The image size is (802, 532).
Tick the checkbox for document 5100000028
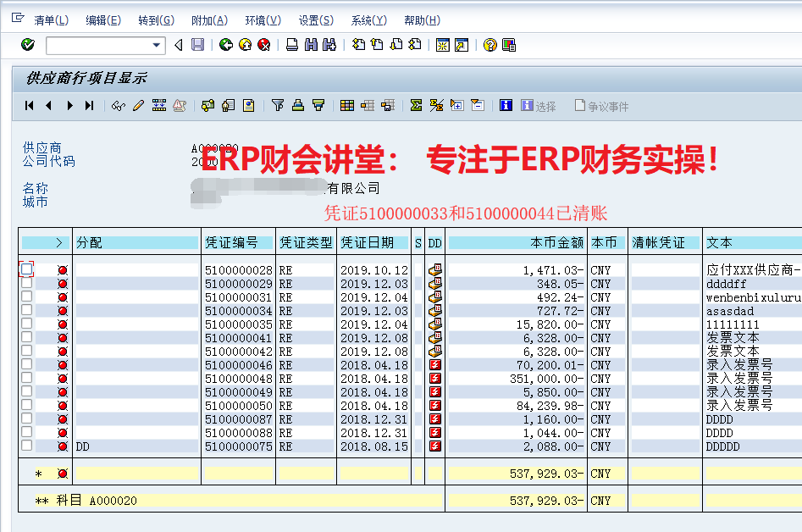(x=27, y=269)
